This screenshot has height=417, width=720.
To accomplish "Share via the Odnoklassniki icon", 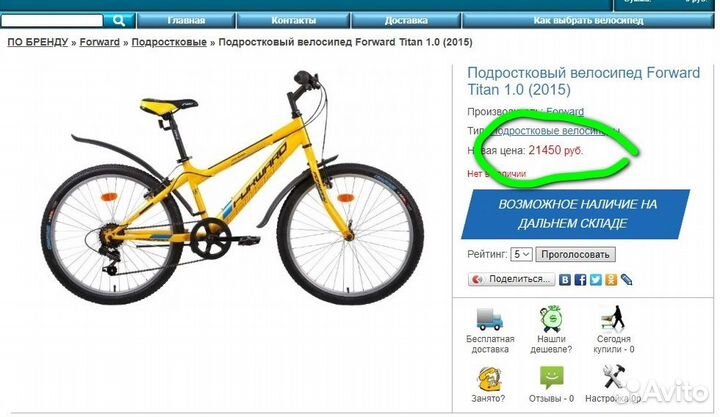I will (x=611, y=279).
